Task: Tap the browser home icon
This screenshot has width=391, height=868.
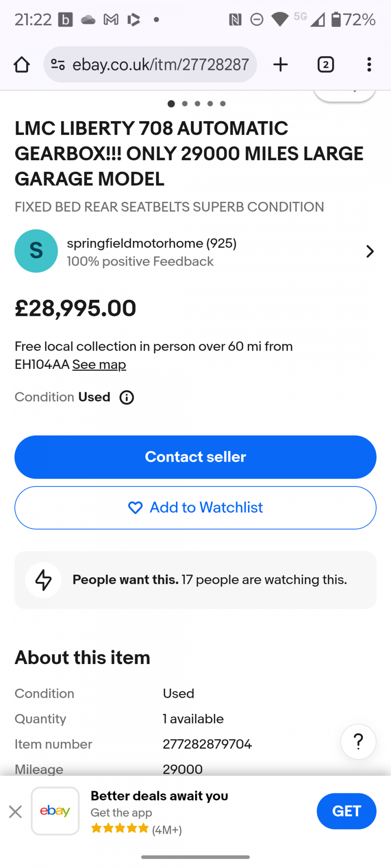Action: pos(22,65)
